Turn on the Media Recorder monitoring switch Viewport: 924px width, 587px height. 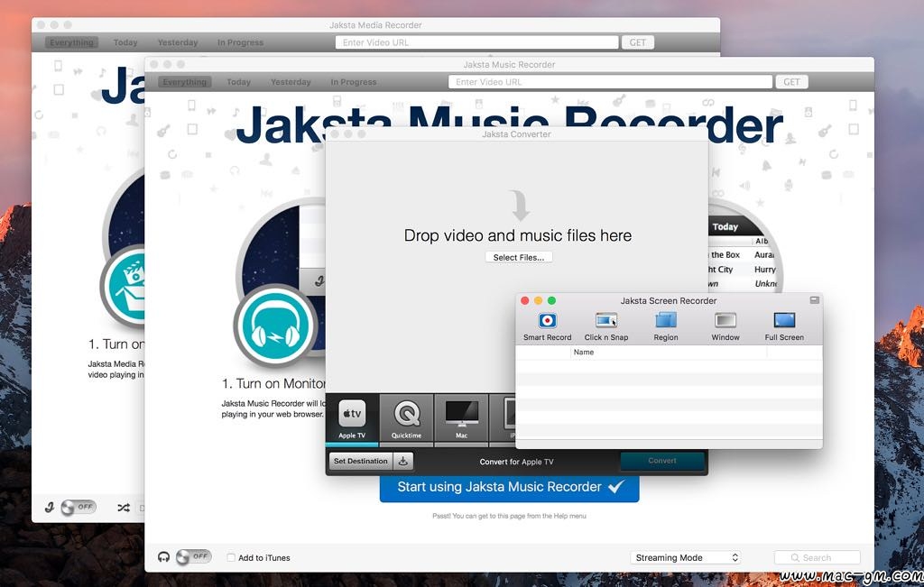(x=79, y=507)
